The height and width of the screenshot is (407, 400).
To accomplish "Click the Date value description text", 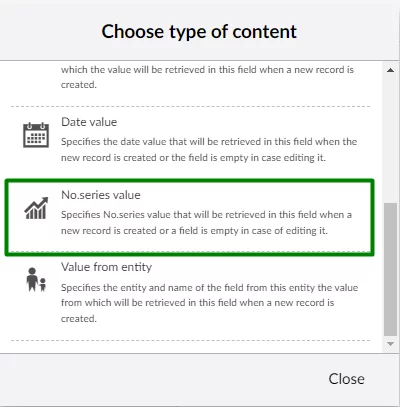I will click(x=209, y=149).
